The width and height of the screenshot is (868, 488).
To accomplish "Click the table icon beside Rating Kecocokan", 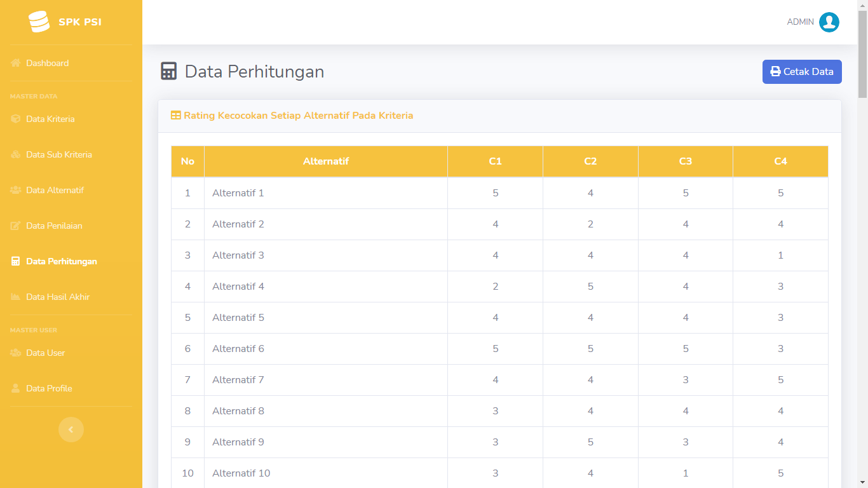I will (176, 116).
